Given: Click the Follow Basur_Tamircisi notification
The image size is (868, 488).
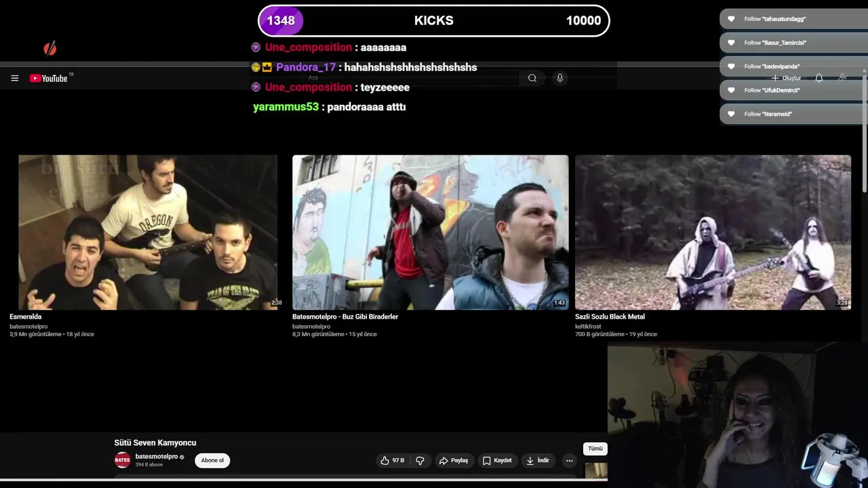Looking at the screenshot, I should tap(792, 43).
